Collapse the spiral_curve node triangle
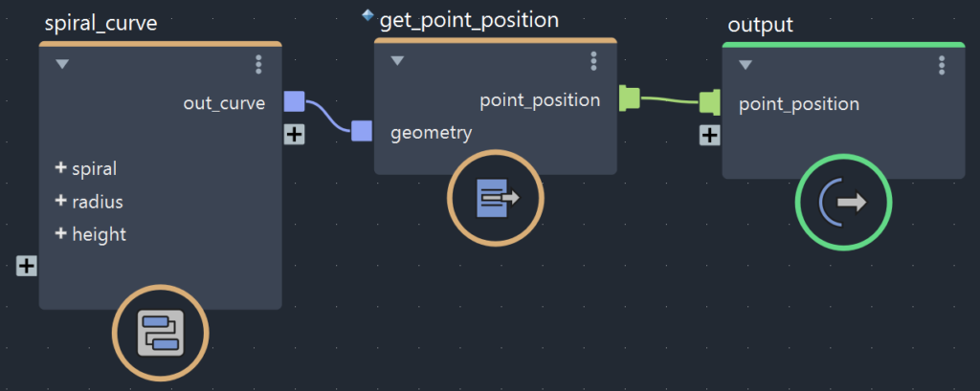Viewport: 980px width, 391px height. 62,64
